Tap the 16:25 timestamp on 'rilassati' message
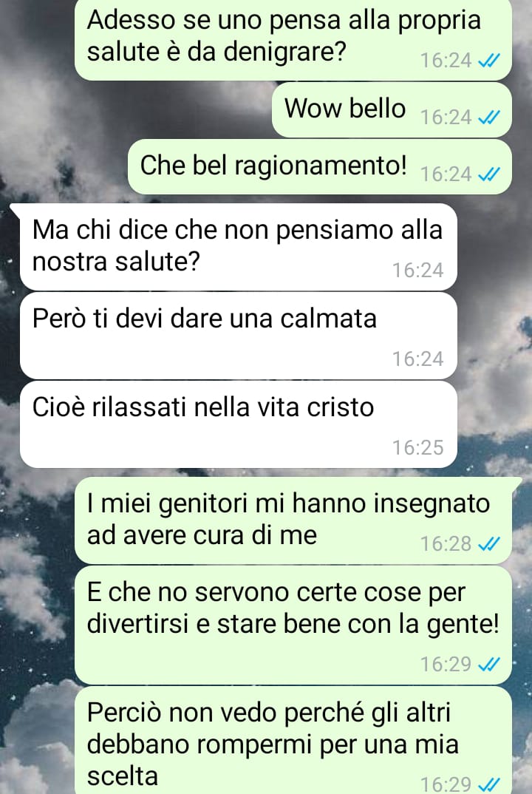Screen dimensions: 532x794 (x=418, y=447)
